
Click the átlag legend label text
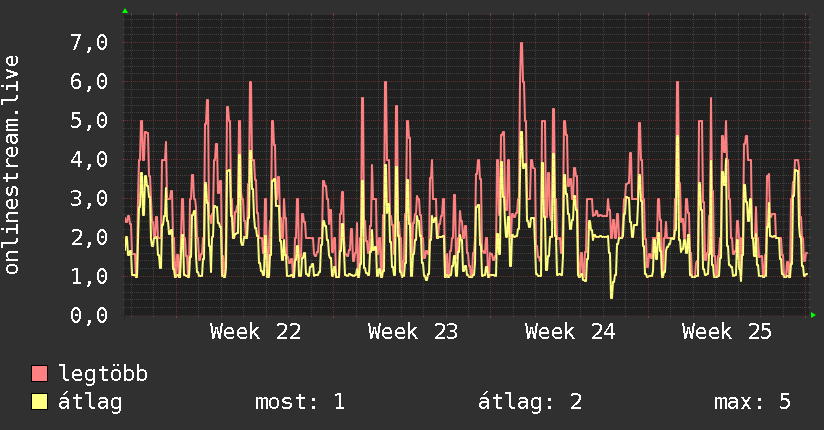(x=90, y=402)
